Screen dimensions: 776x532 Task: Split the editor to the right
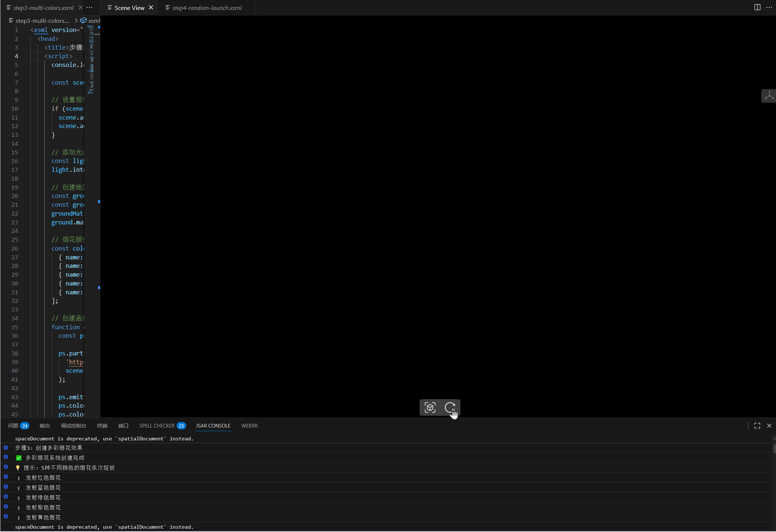[x=757, y=7]
